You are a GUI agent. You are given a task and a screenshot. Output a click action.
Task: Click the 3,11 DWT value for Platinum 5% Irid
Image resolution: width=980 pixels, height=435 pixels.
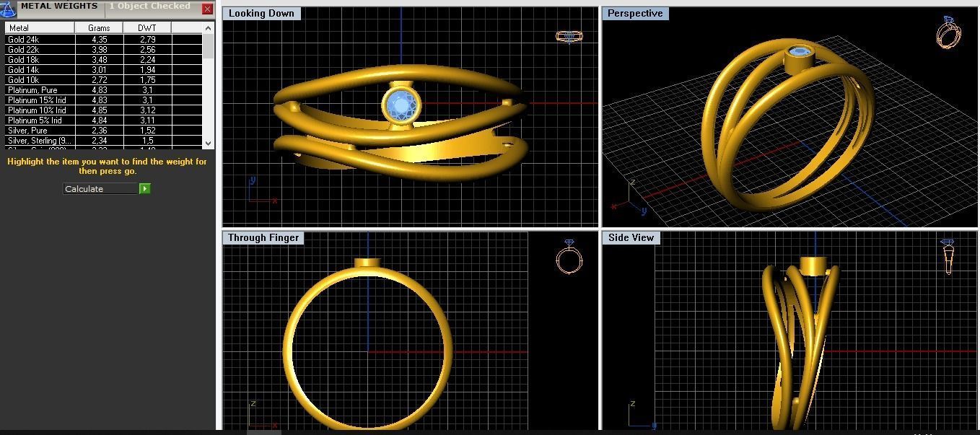(x=148, y=120)
